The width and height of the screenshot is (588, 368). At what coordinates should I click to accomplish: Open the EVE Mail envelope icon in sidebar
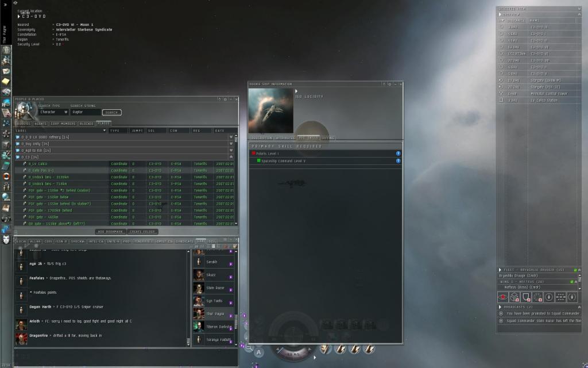tap(6, 71)
